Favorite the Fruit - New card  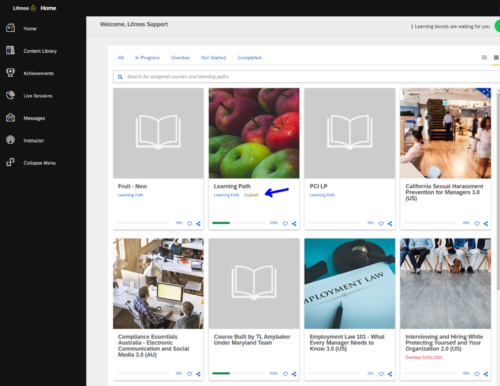(x=189, y=224)
